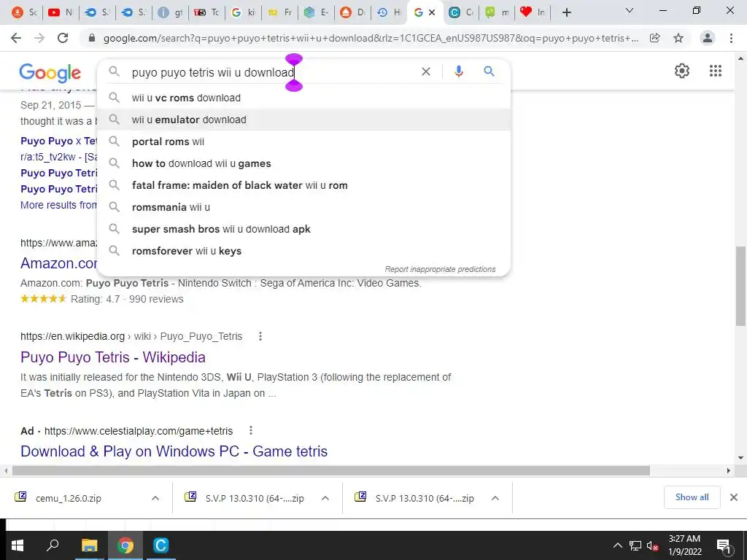This screenshot has width=747, height=560.
Task: Open network status tray icon
Action: coord(635,545)
